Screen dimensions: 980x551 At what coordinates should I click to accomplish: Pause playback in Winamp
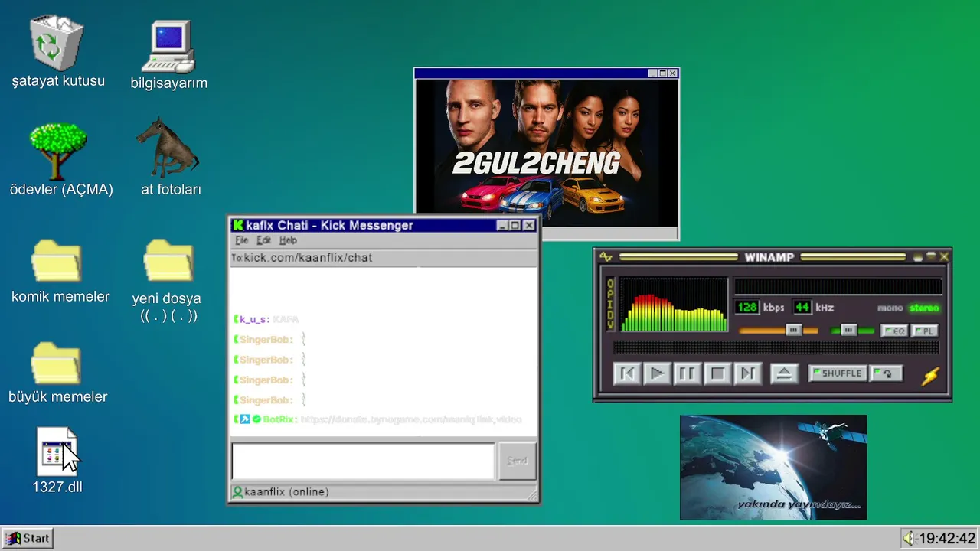(687, 373)
